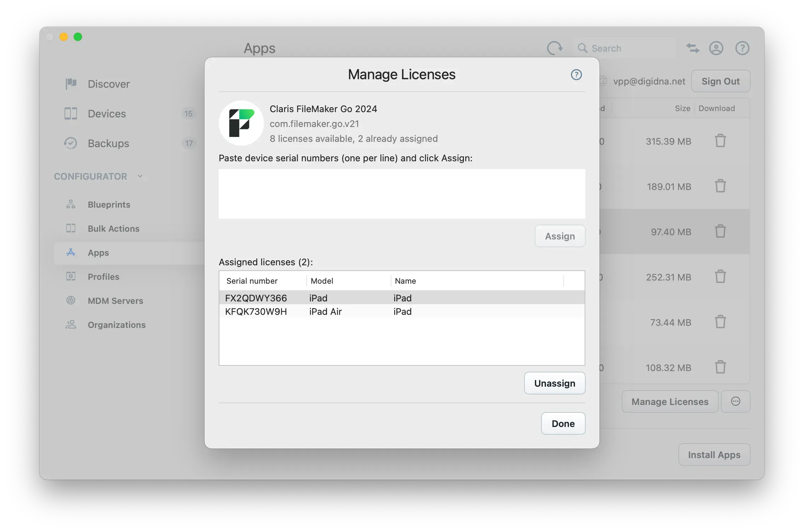This screenshot has height=532, width=804.
Task: Click the Bulk Actions icon
Action: point(71,229)
